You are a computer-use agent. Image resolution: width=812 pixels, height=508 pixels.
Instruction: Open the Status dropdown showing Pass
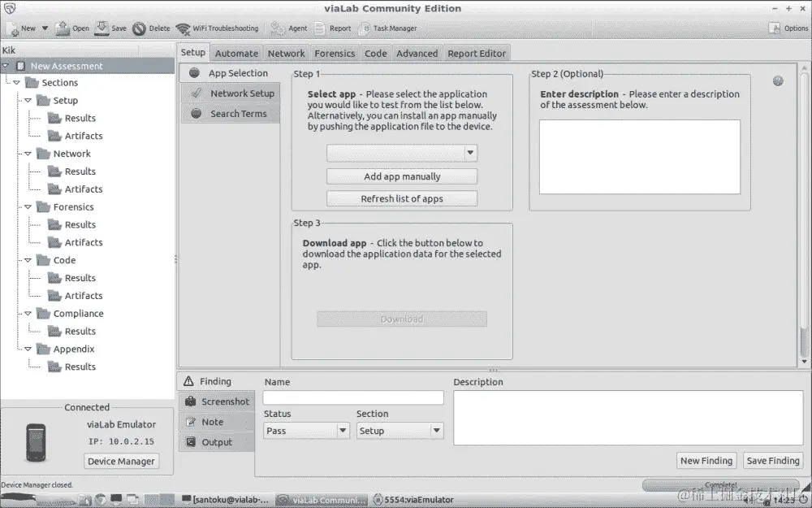click(306, 431)
